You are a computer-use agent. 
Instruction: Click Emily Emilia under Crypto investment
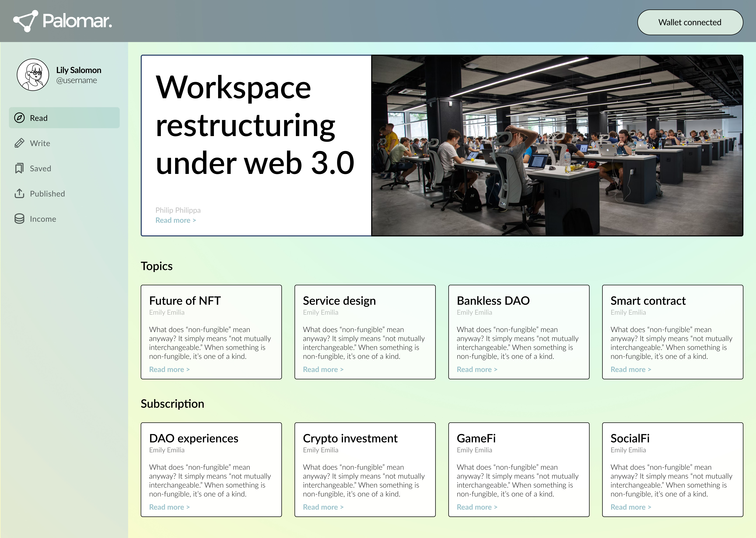pyautogui.click(x=321, y=450)
